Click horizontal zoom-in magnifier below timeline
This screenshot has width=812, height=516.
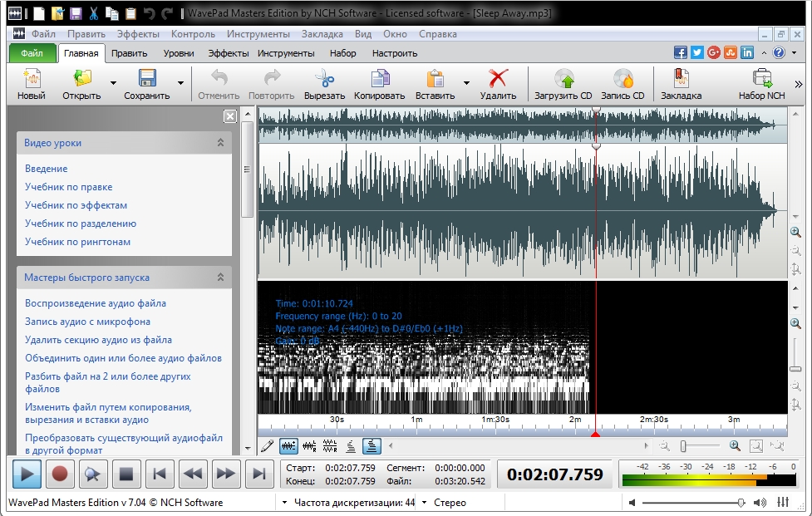735,445
